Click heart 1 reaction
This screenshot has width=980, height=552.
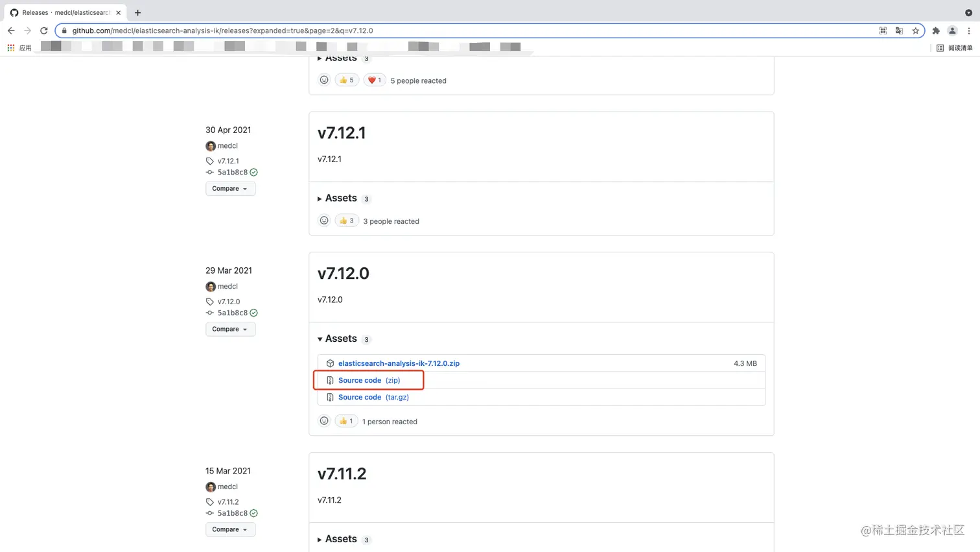tap(375, 80)
